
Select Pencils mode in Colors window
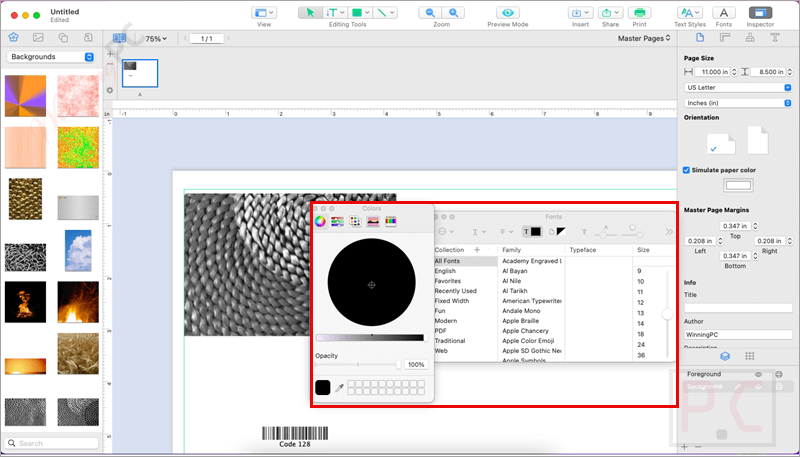click(391, 221)
